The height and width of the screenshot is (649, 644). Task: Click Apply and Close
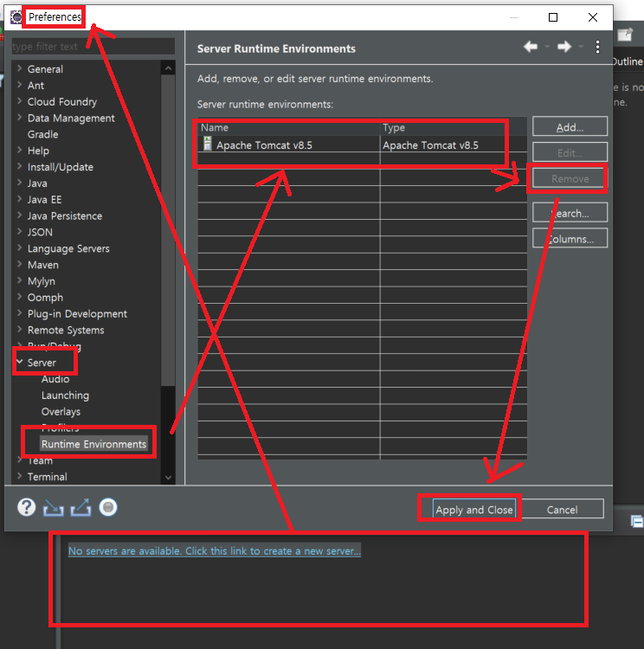click(x=474, y=509)
